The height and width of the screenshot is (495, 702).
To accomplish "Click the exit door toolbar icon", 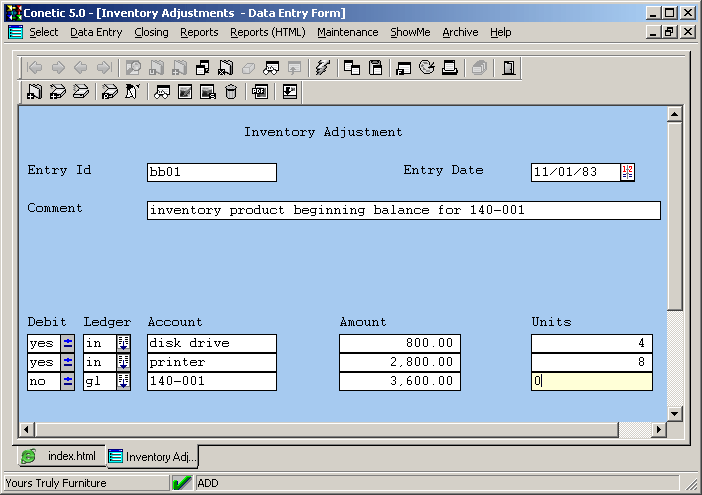I will click(508, 68).
